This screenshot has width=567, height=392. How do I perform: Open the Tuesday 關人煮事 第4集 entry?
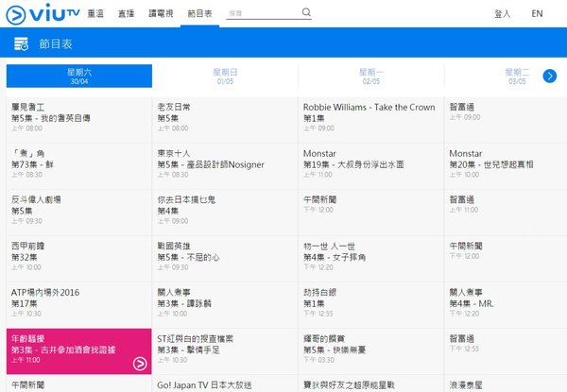[506, 305]
